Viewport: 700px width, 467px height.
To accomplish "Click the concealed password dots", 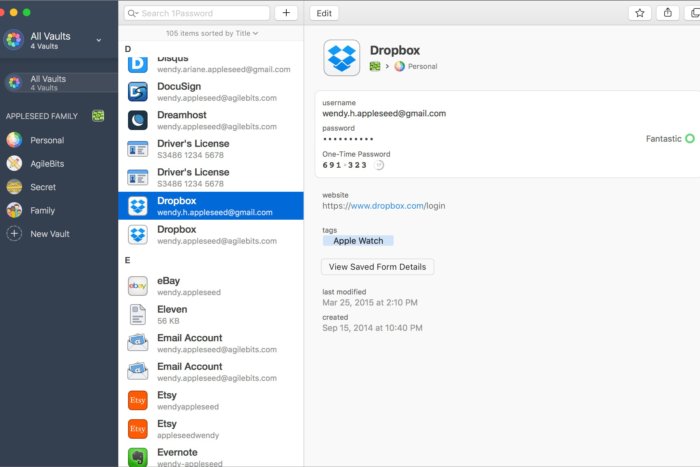I will [348, 139].
